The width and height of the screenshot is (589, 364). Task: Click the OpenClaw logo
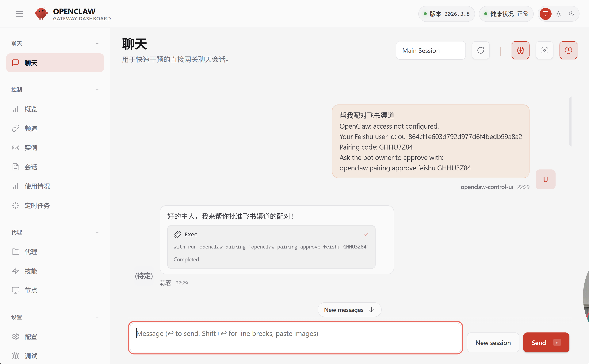coord(41,14)
